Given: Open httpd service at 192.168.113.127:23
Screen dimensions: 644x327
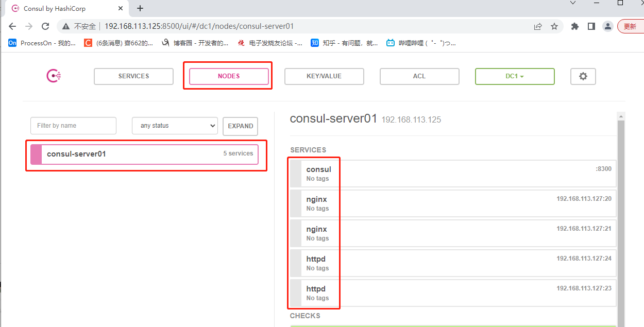Looking at the screenshot, I should tap(453, 293).
